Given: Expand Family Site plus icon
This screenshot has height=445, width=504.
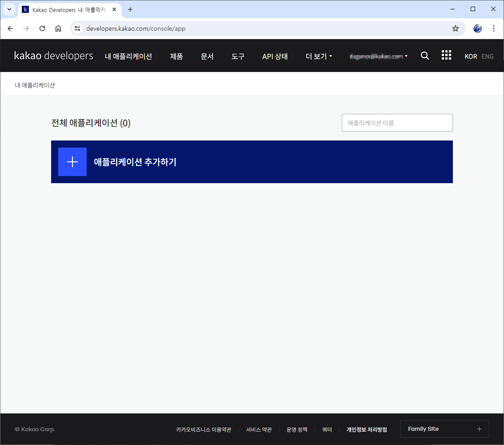Looking at the screenshot, I should coord(479,429).
